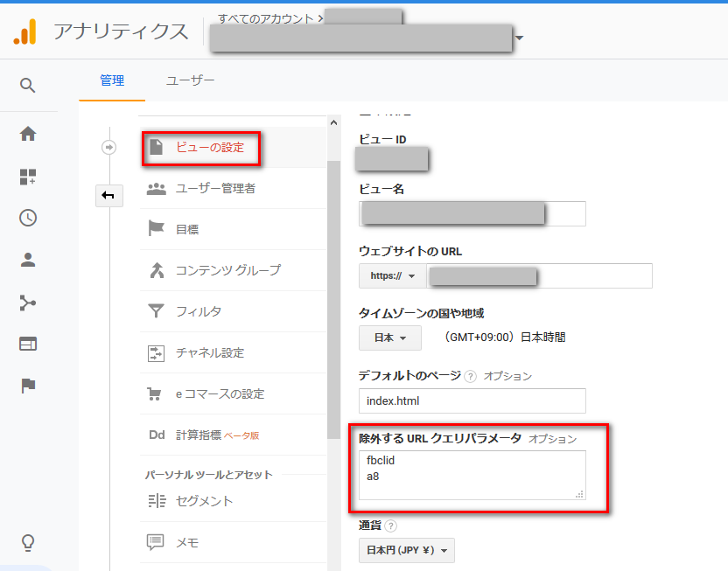Open メモ annotations

tap(233, 542)
